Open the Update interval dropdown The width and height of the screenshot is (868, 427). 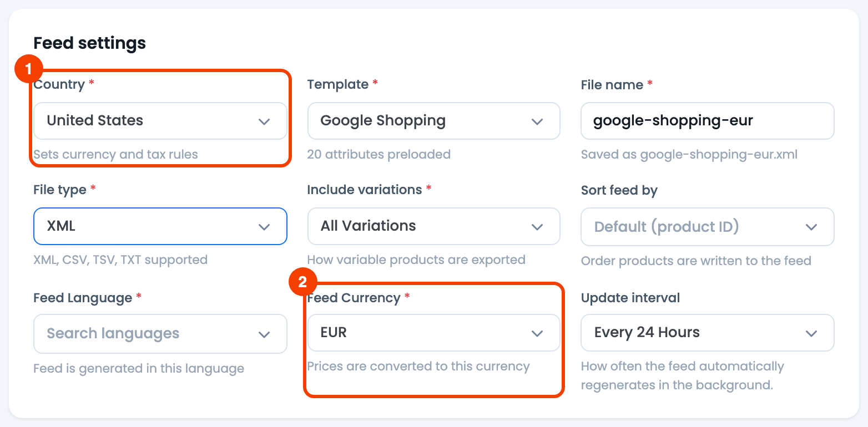click(708, 333)
